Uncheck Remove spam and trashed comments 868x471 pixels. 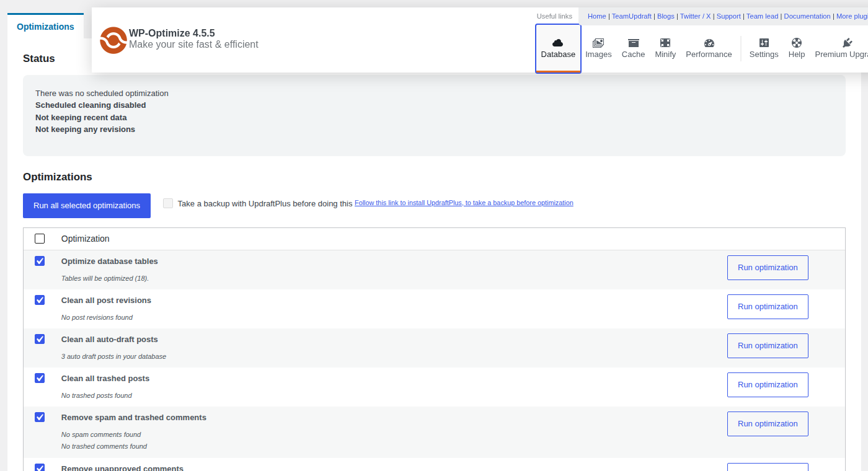[40, 417]
